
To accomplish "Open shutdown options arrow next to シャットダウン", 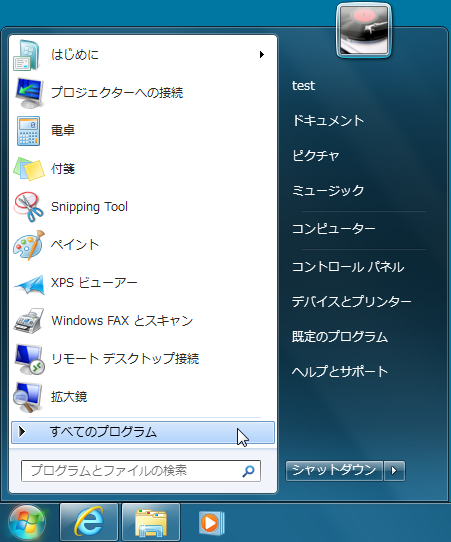I will [394, 470].
